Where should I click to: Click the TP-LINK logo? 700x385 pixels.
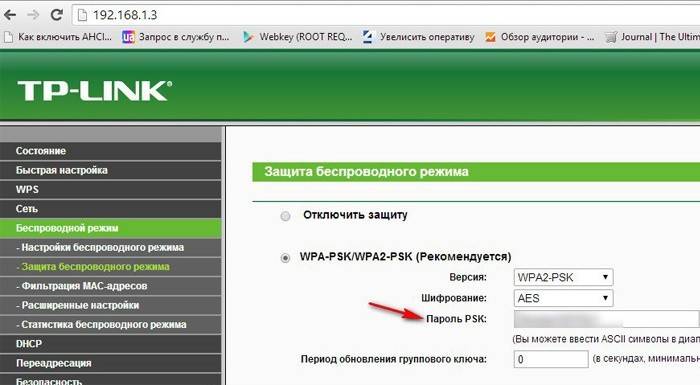pos(95,91)
